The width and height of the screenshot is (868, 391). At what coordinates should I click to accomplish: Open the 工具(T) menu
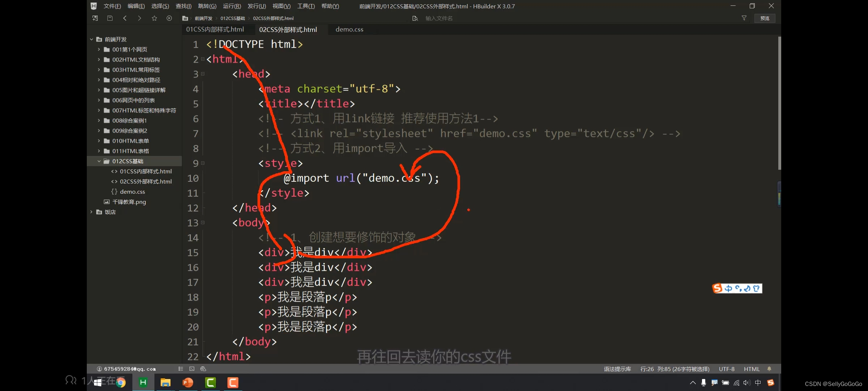[x=306, y=6]
